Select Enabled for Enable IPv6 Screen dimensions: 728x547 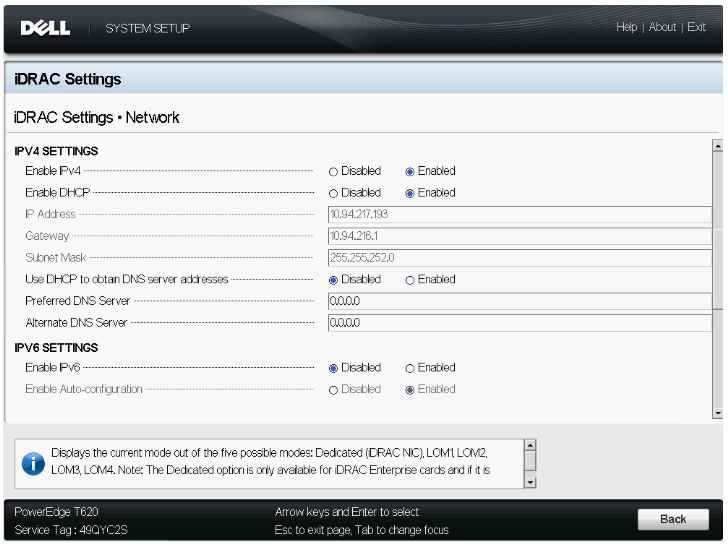410,368
